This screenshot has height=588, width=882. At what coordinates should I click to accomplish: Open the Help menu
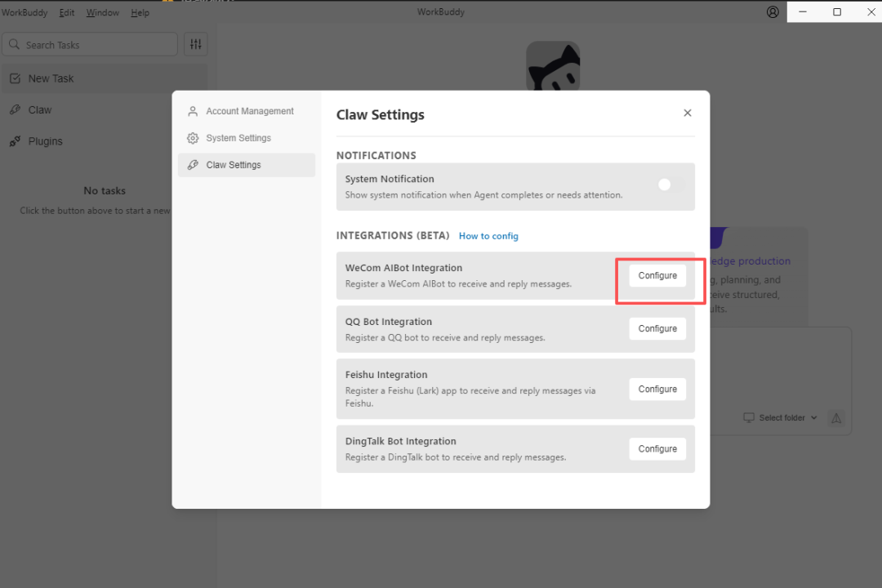tap(140, 12)
